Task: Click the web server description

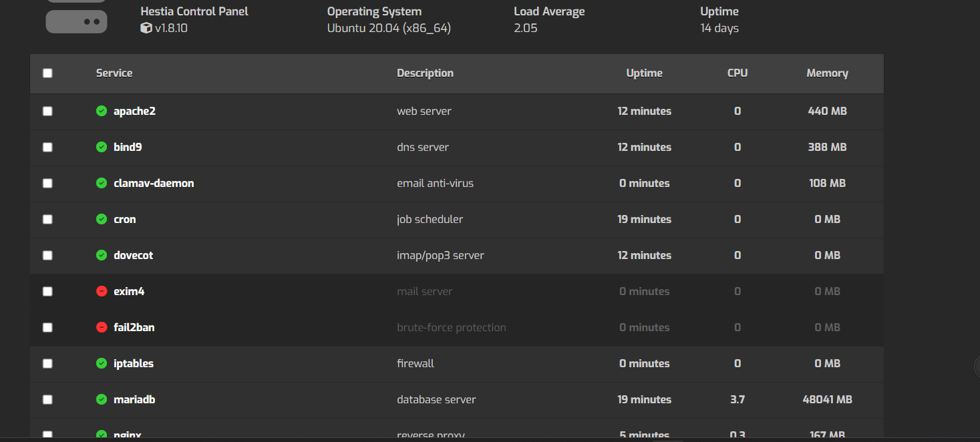Action: 424,111
